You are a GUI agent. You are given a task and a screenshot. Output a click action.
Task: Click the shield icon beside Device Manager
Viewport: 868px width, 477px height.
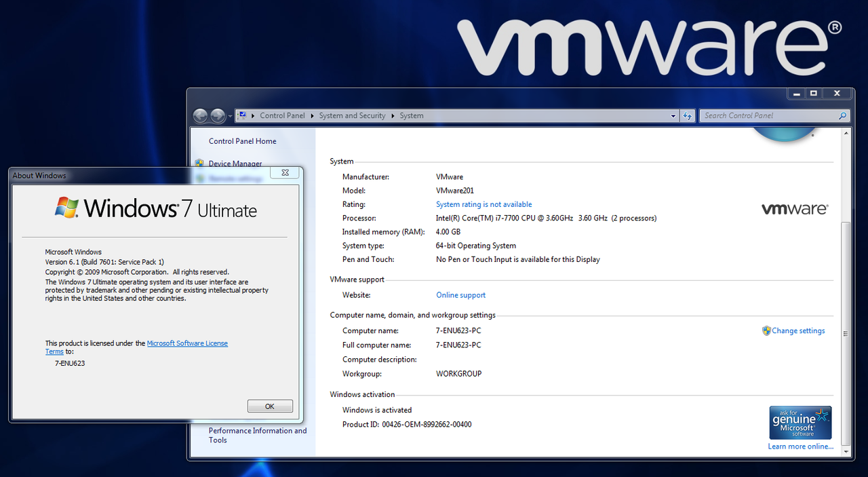click(199, 163)
